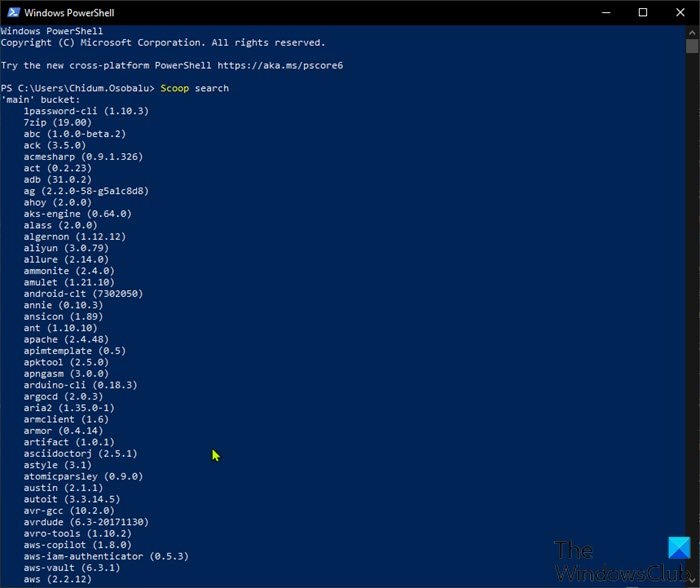Screen dimensions: 700x588
Task: Click the annie (0.10.3) line
Action: pyautogui.click(x=63, y=305)
